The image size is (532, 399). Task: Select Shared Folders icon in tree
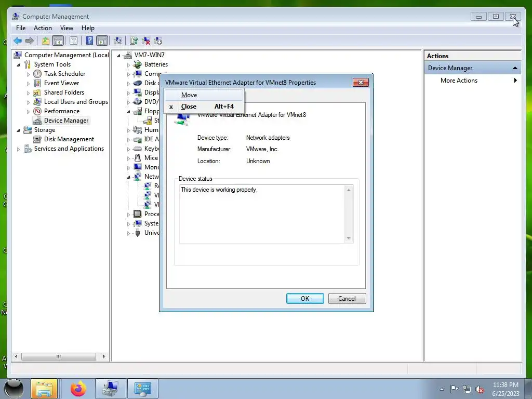[x=37, y=92]
